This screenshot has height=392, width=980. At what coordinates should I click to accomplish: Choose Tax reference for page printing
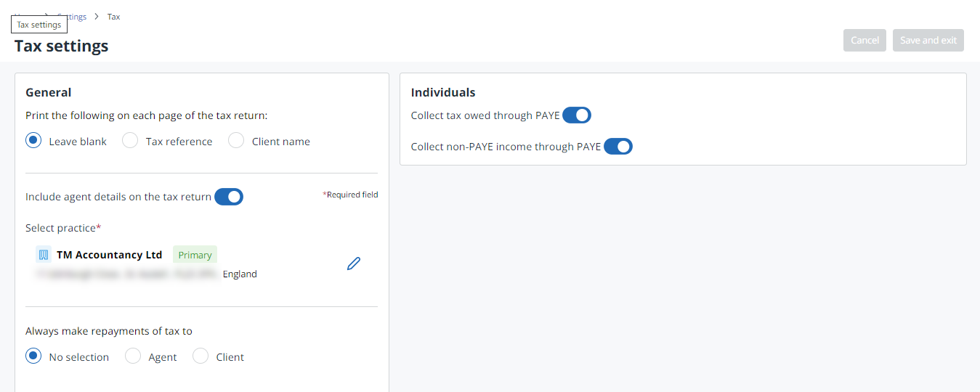click(130, 141)
